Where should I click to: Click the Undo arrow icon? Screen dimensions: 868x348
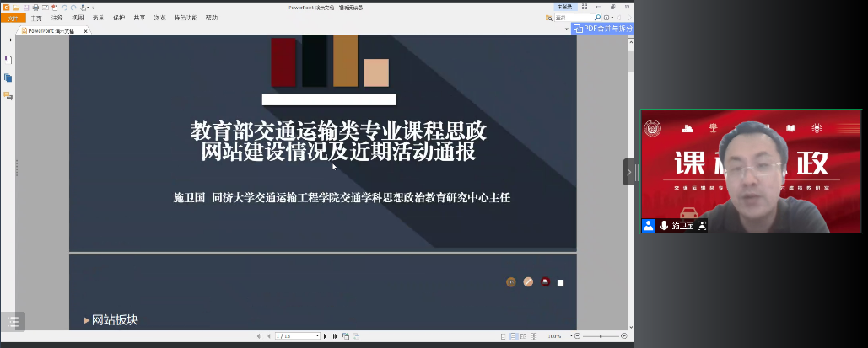pyautogui.click(x=63, y=7)
